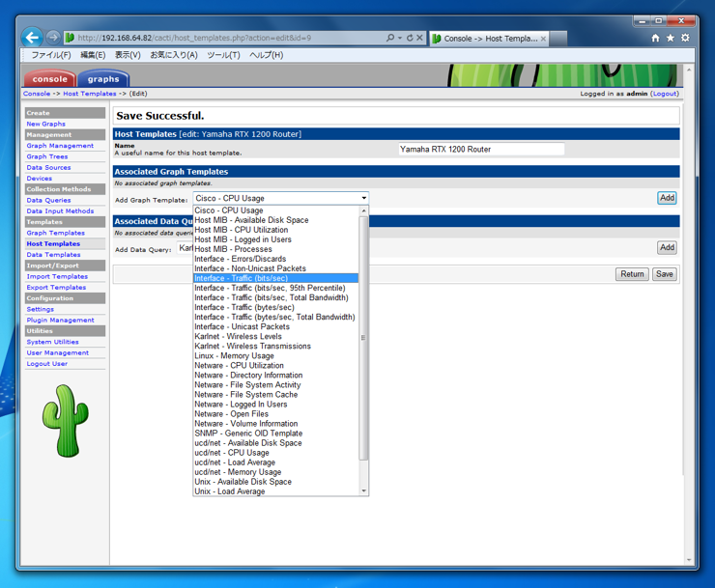
Task: Open the ヘルプ(H) menu
Action: point(267,55)
